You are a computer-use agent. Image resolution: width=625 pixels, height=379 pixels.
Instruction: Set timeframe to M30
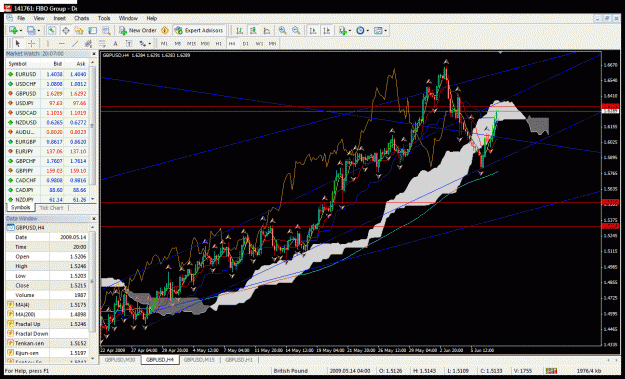point(205,43)
